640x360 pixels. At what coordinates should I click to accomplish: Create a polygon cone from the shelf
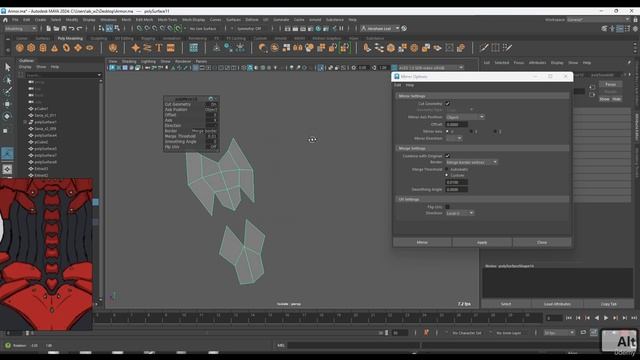[x=54, y=48]
